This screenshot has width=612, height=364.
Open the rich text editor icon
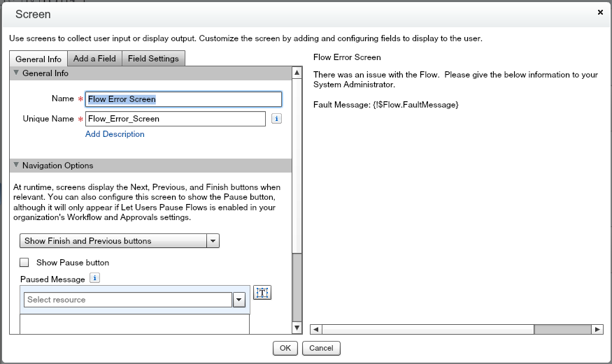pos(262,293)
